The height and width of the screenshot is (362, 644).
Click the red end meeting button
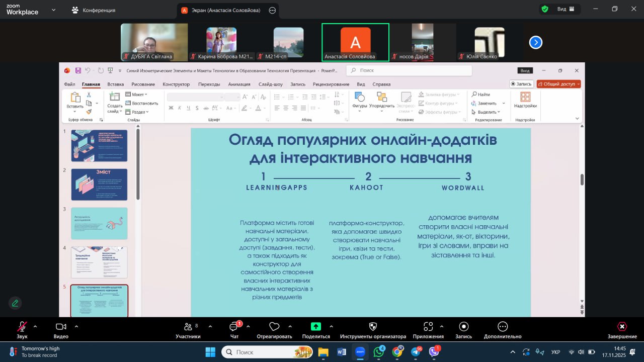[622, 327]
